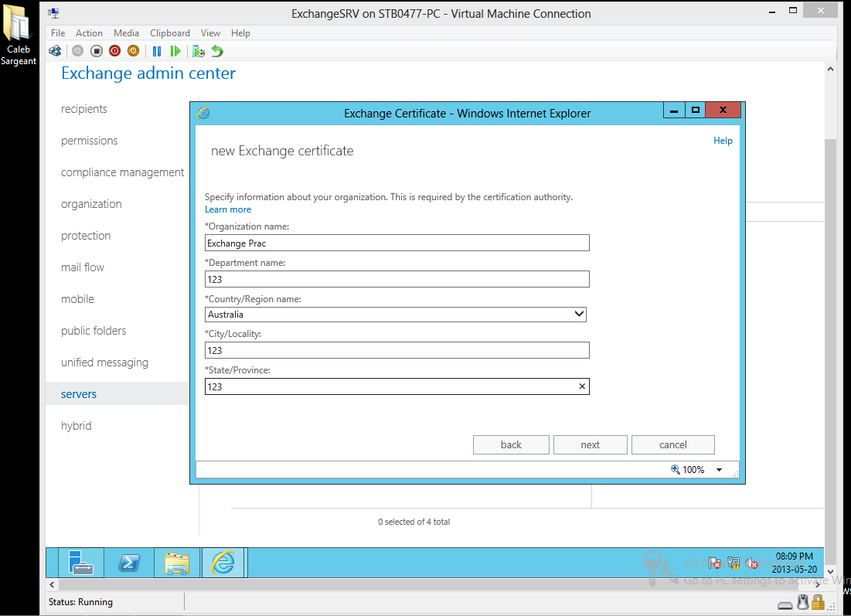Viewport: 851px width, 616px height.
Task: Launch PowerShell from guest taskbar
Action: 129,562
